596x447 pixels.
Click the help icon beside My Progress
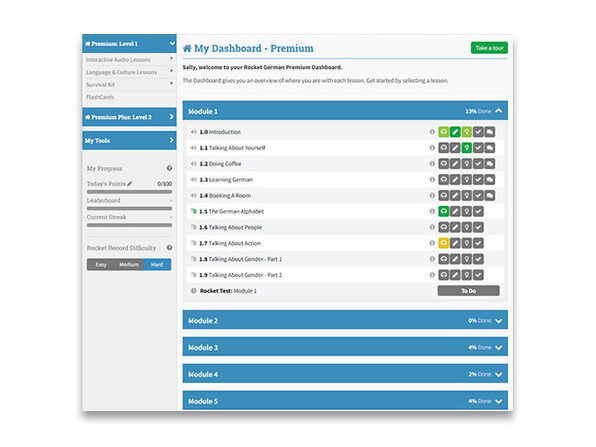click(169, 168)
